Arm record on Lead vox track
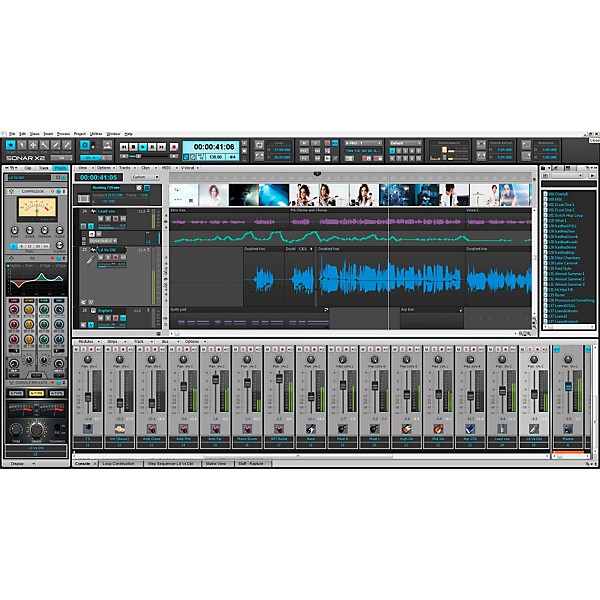This screenshot has height=600, width=600. pyautogui.click(x=116, y=218)
